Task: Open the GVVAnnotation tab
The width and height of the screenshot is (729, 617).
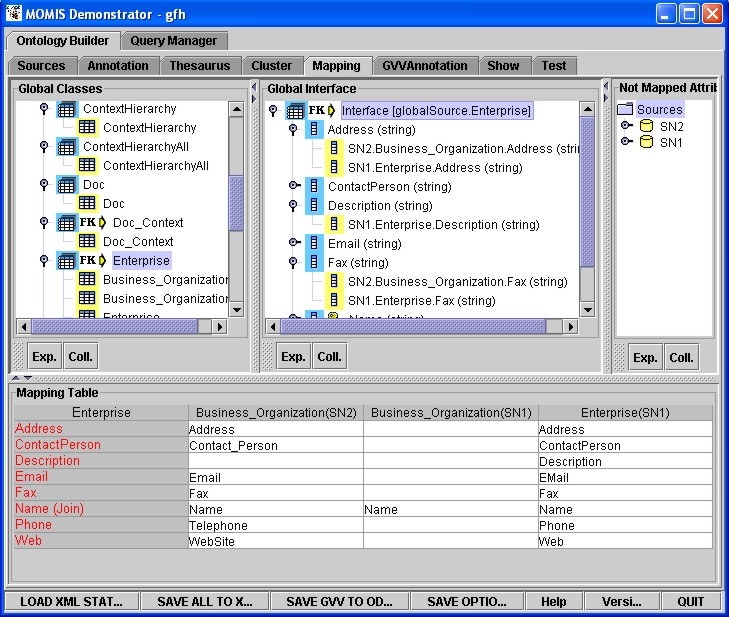Action: point(425,66)
